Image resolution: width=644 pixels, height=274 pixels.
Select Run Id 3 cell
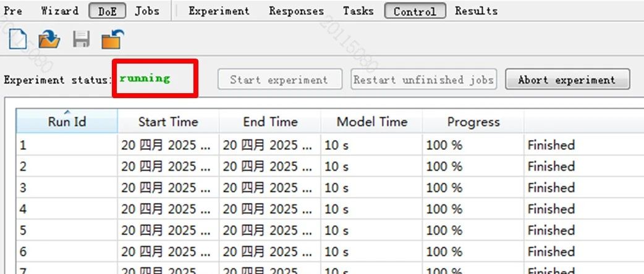pos(67,188)
